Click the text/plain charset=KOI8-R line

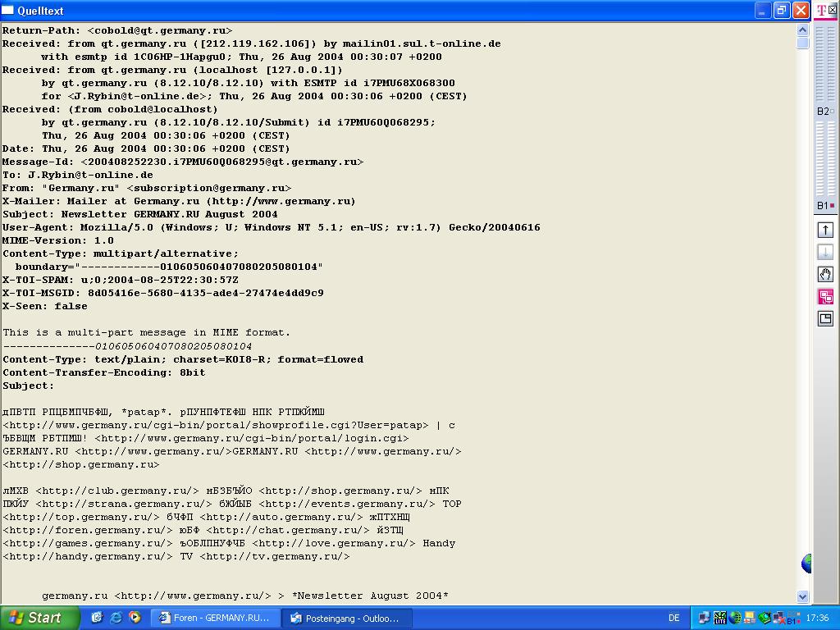[183, 359]
